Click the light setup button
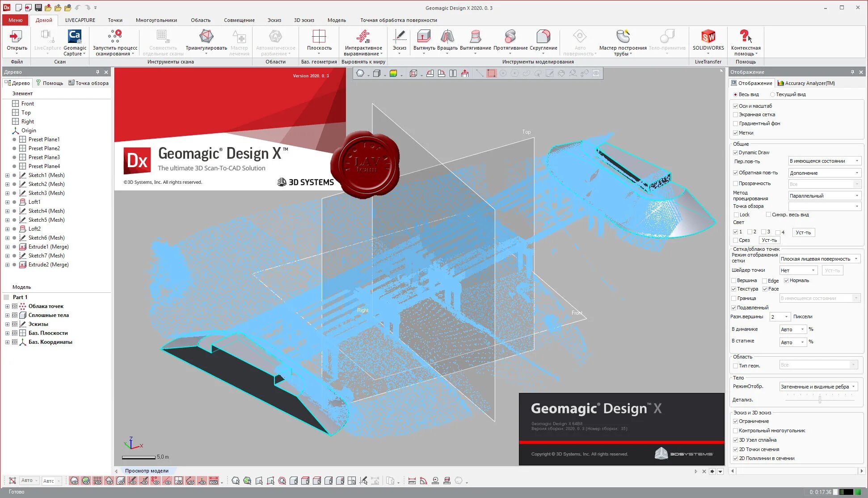The width and height of the screenshot is (868, 498). click(x=803, y=232)
